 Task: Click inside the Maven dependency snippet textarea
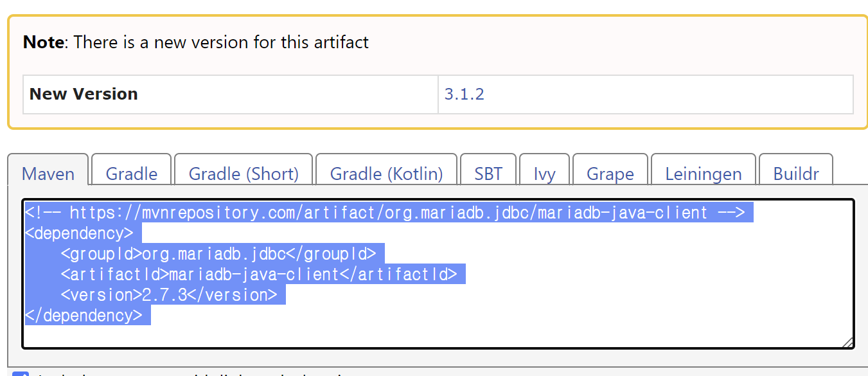coord(438,274)
